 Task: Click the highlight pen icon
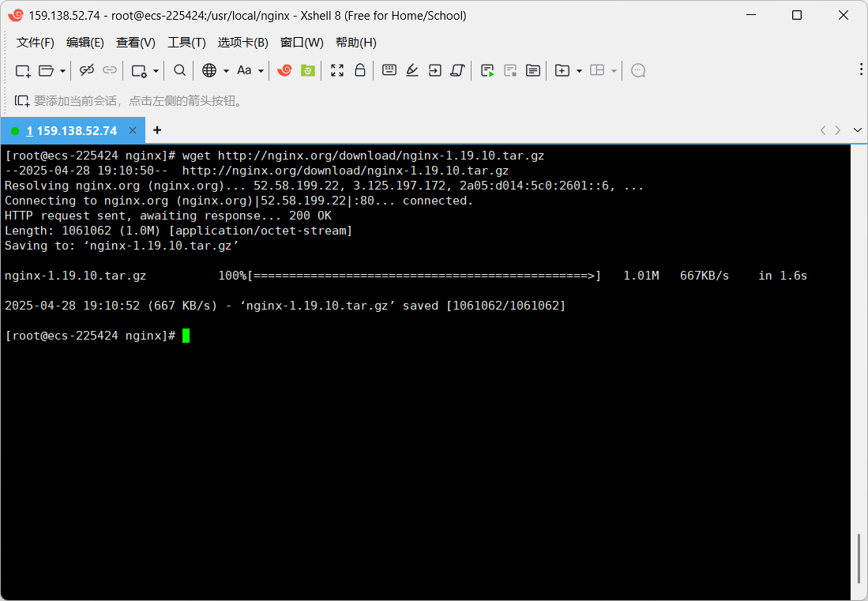(x=411, y=70)
